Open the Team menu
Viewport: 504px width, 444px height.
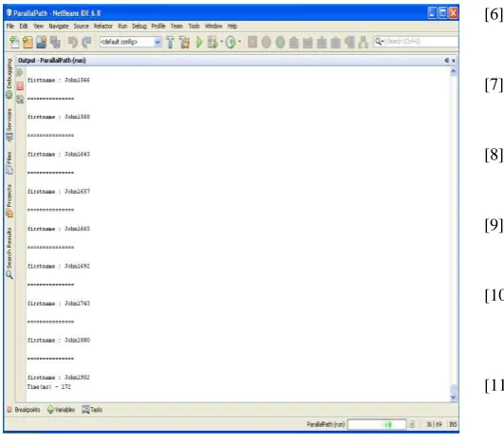click(177, 26)
